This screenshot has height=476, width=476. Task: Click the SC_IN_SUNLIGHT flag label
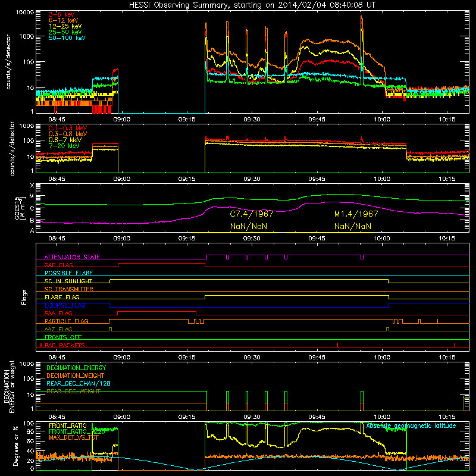68,281
